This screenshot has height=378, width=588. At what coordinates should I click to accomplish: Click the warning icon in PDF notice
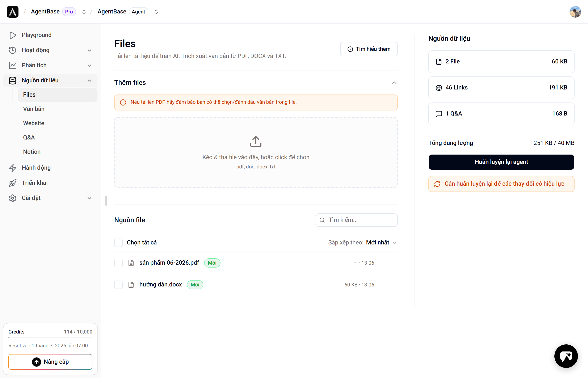click(123, 102)
